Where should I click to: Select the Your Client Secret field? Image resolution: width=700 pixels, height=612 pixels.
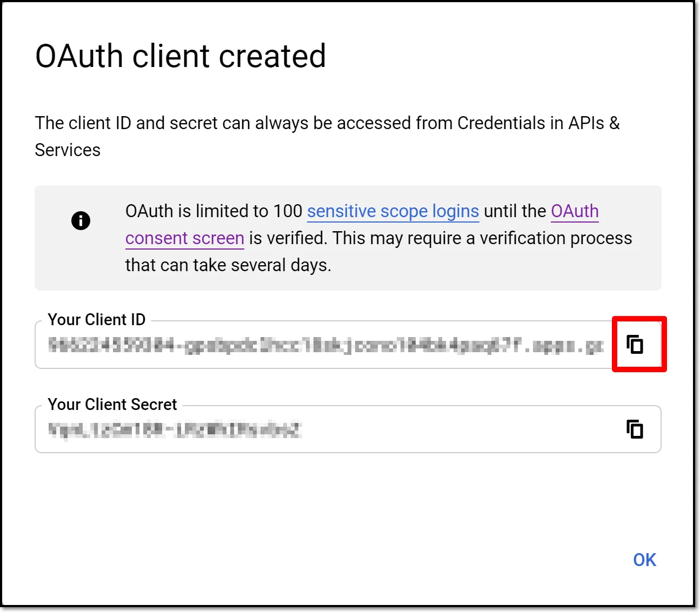348,429
